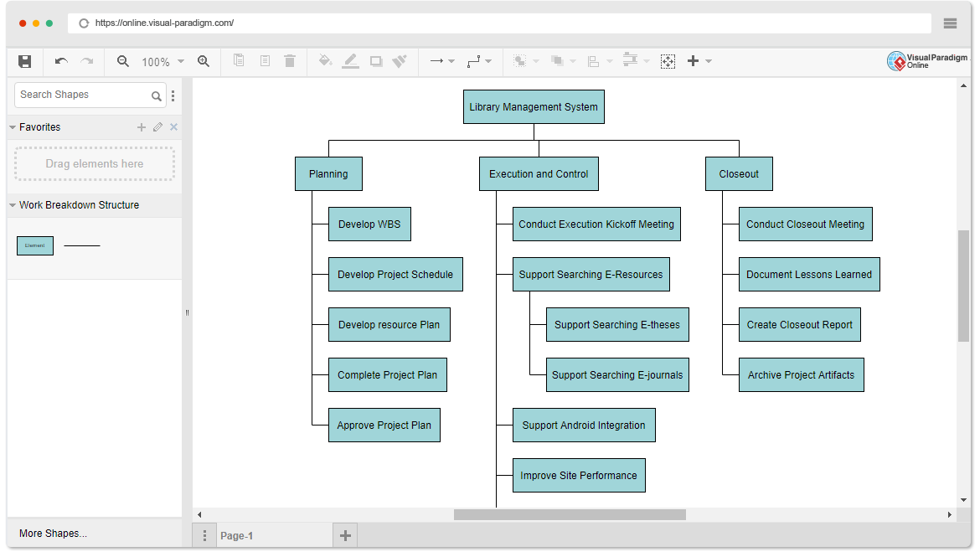Image resolution: width=980 pixels, height=557 pixels.
Task: Select the Improve Site Performance node
Action: pos(579,475)
